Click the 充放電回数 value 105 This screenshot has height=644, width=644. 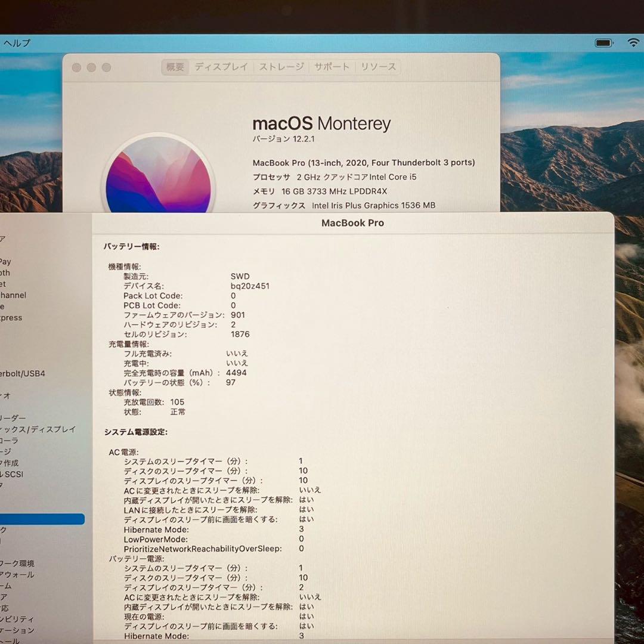[x=178, y=402]
